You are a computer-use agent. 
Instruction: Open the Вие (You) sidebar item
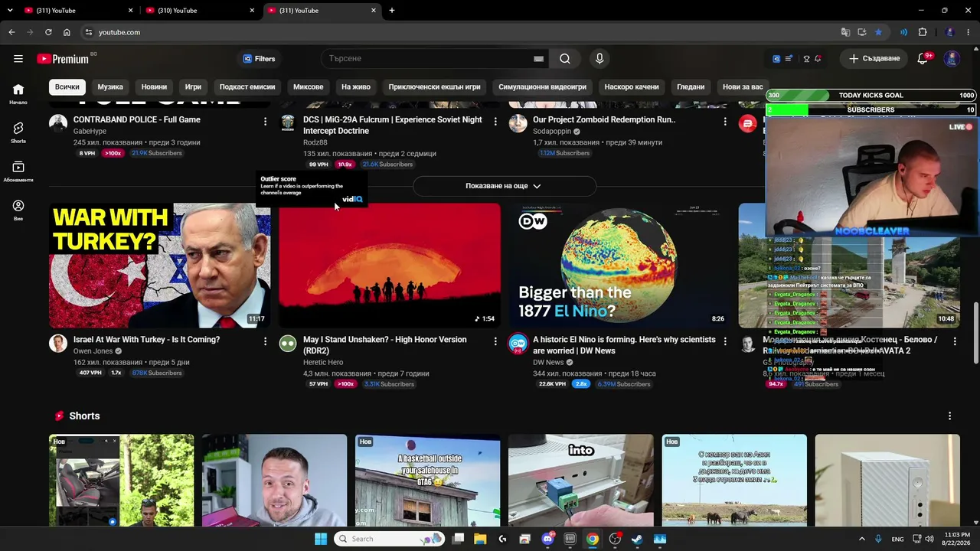point(18,210)
